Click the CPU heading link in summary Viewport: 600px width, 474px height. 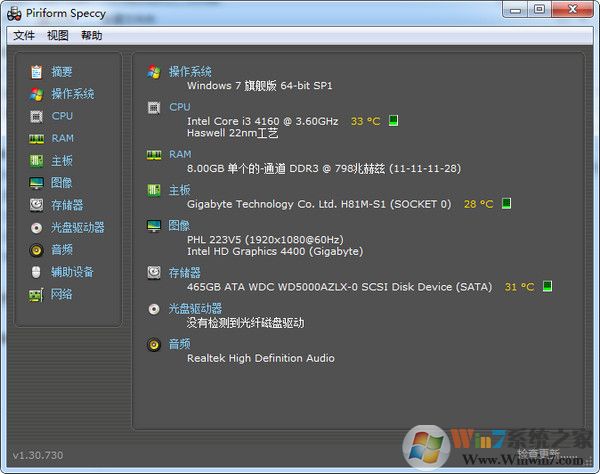[179, 107]
